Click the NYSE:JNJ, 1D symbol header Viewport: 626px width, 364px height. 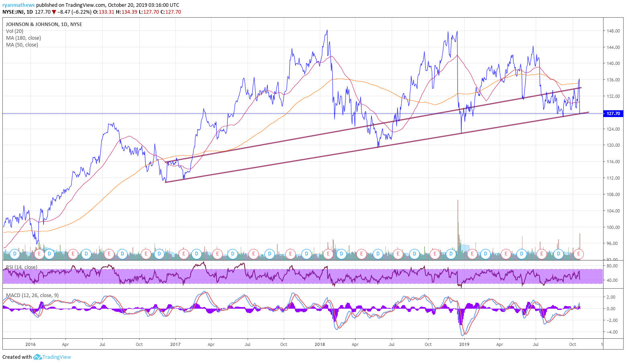18,12
